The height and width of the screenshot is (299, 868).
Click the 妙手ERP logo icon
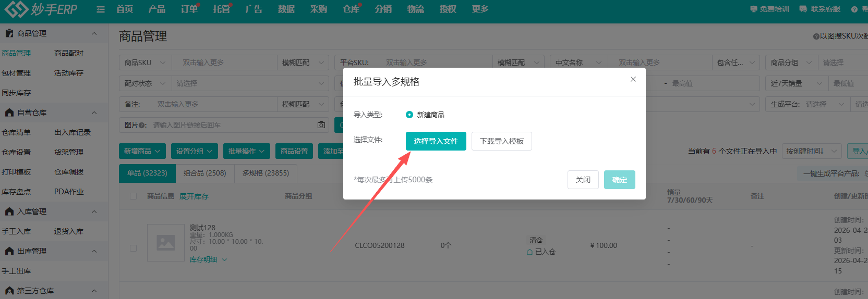click(16, 9)
